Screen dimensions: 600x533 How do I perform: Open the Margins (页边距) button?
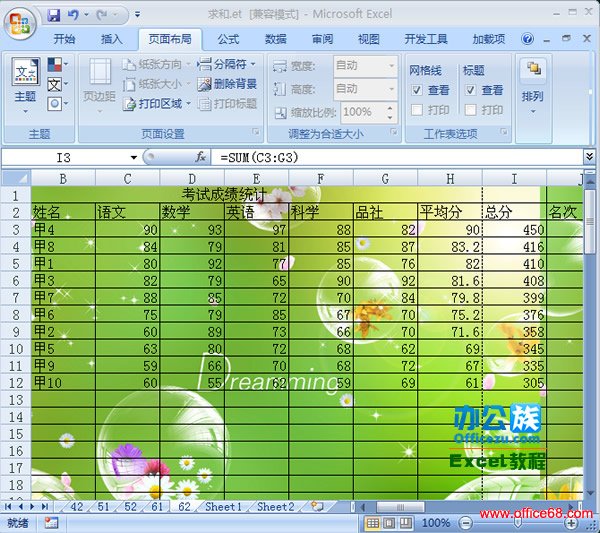(x=99, y=85)
